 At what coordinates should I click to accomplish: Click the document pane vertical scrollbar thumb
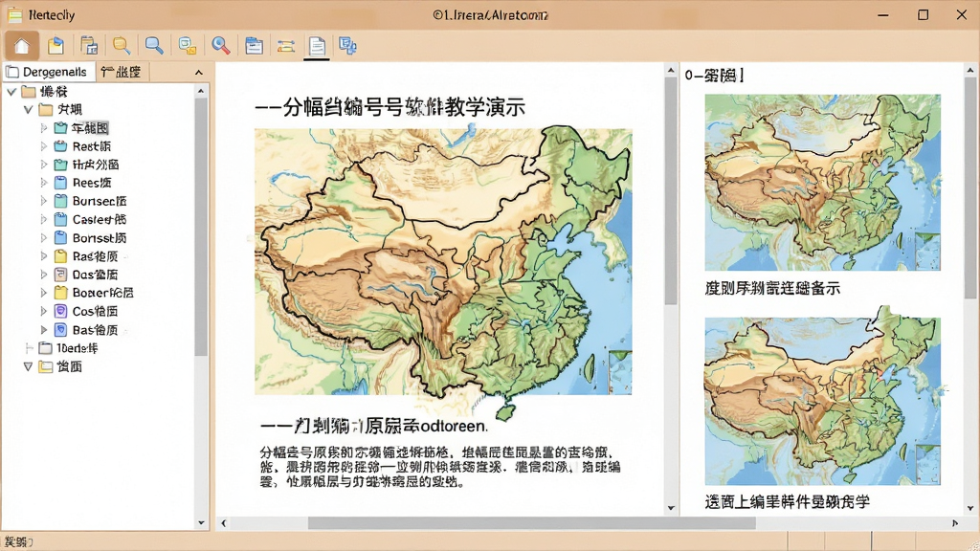point(671,190)
